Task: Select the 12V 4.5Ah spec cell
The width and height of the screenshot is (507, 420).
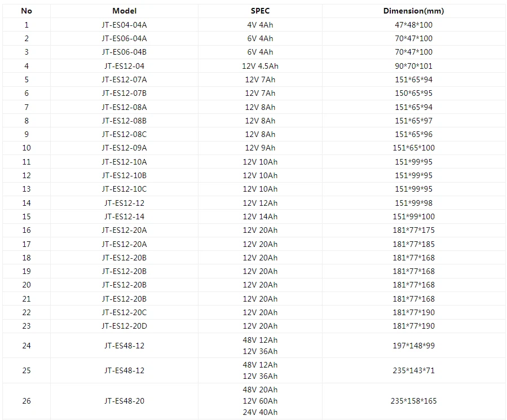Action: tap(260, 66)
